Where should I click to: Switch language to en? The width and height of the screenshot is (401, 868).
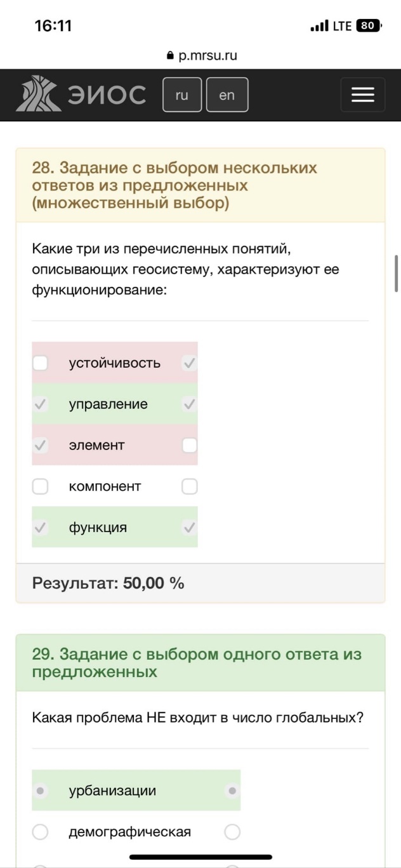tap(227, 95)
